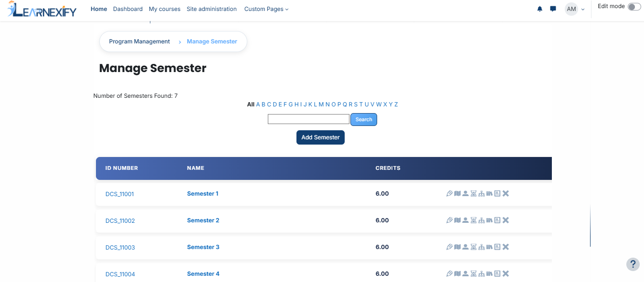
Task: Click the profile card icon for Semester 4
Action: pos(497,274)
